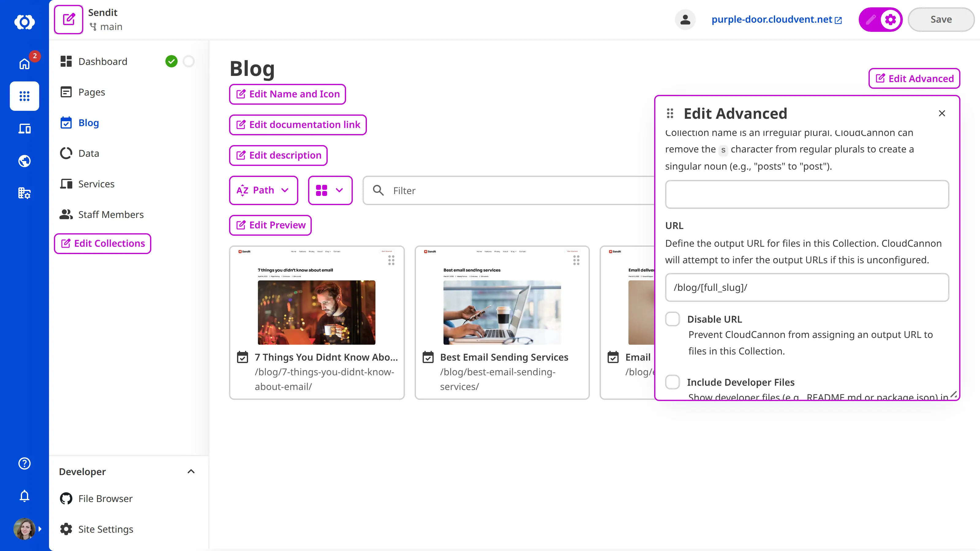
Task: Open the Path sort dropdown
Action: (263, 190)
